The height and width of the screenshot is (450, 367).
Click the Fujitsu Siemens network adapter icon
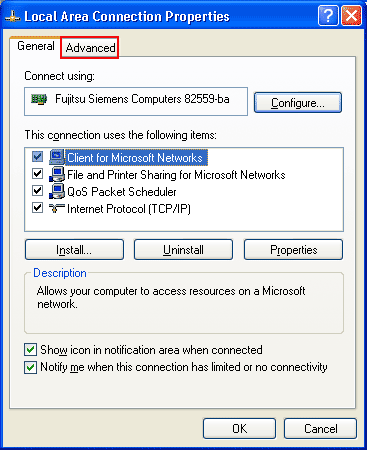[x=39, y=99]
